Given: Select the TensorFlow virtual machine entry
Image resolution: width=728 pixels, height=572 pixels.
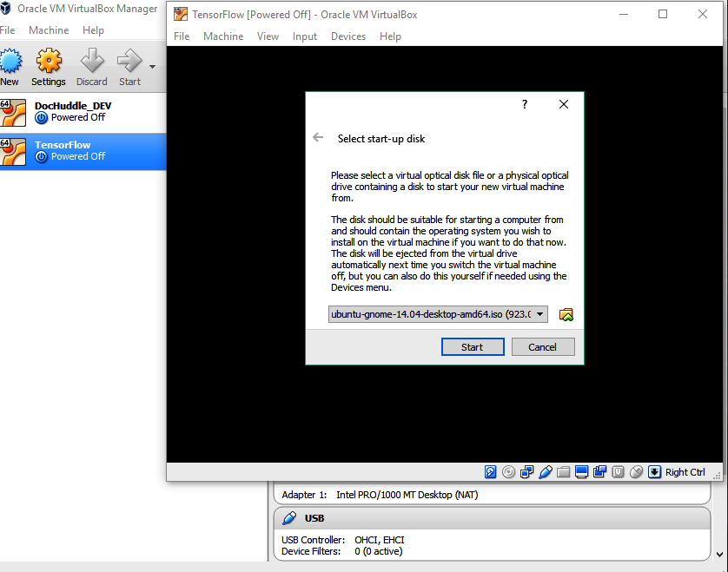Looking at the screenshot, I should click(x=83, y=152).
